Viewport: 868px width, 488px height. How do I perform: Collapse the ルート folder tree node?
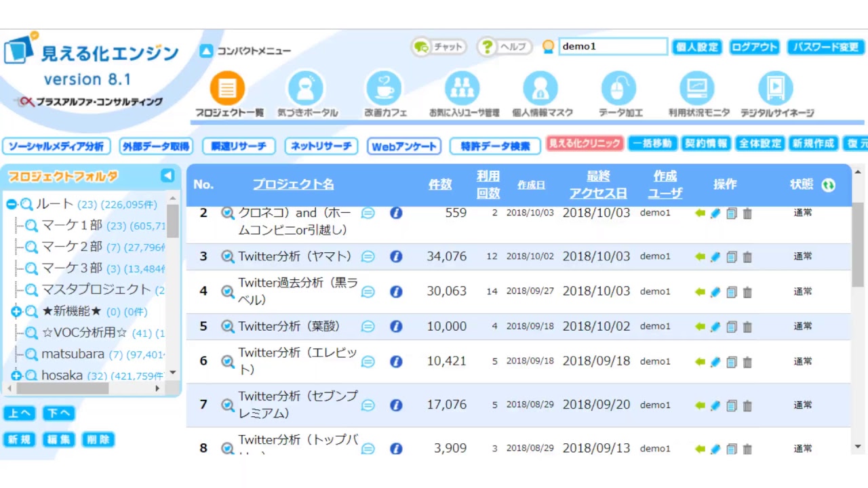(12, 204)
